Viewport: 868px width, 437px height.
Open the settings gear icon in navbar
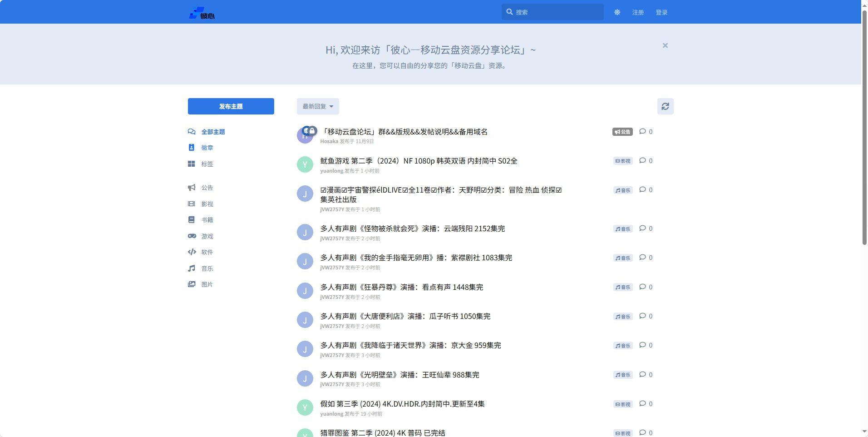tap(617, 12)
